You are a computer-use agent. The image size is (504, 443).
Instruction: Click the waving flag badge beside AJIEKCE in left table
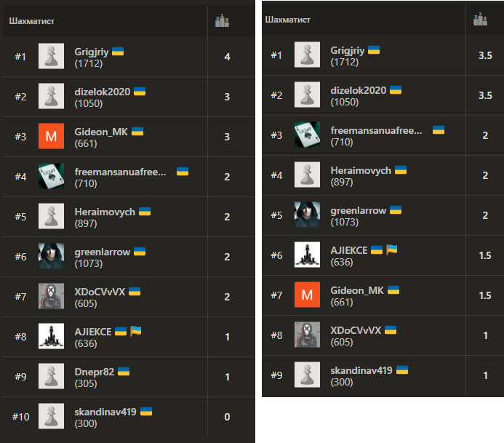tap(136, 331)
